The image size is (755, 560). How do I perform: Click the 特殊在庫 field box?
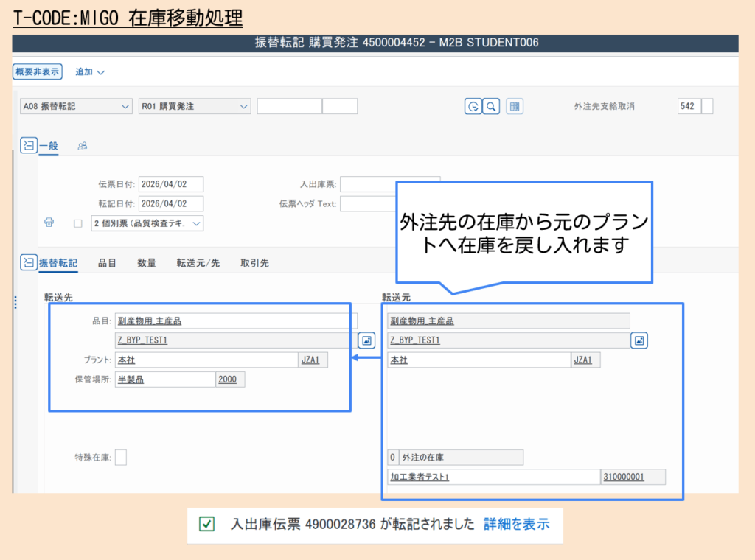click(x=120, y=457)
